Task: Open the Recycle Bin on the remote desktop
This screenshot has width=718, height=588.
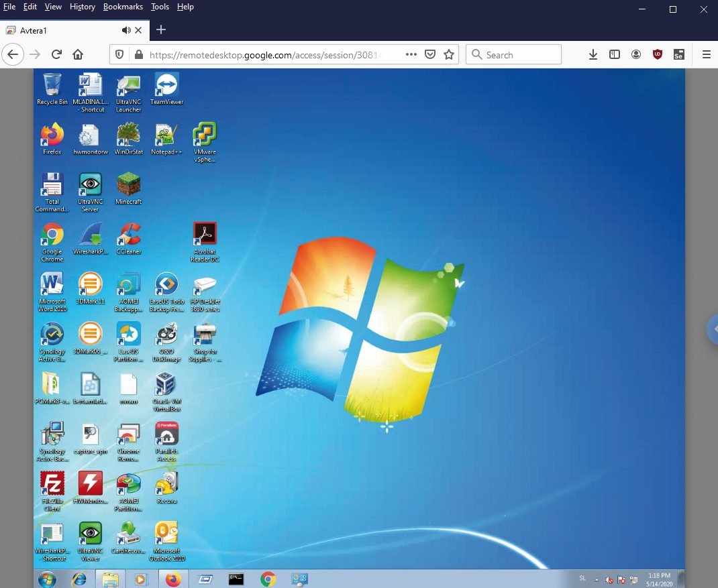Action: 52,89
